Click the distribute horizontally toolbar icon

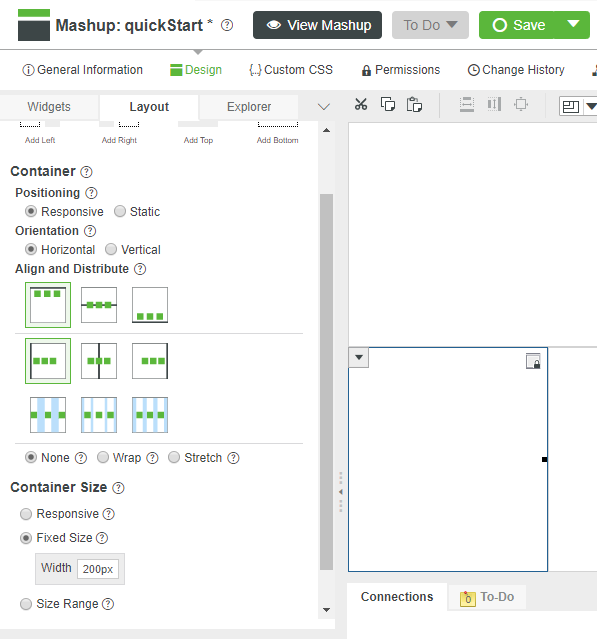[x=467, y=105]
